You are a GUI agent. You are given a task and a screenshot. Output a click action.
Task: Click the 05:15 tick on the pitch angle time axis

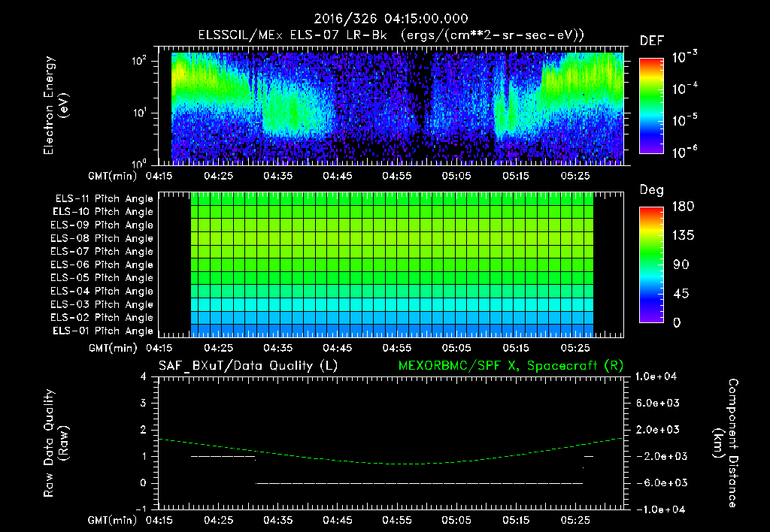tap(516, 347)
